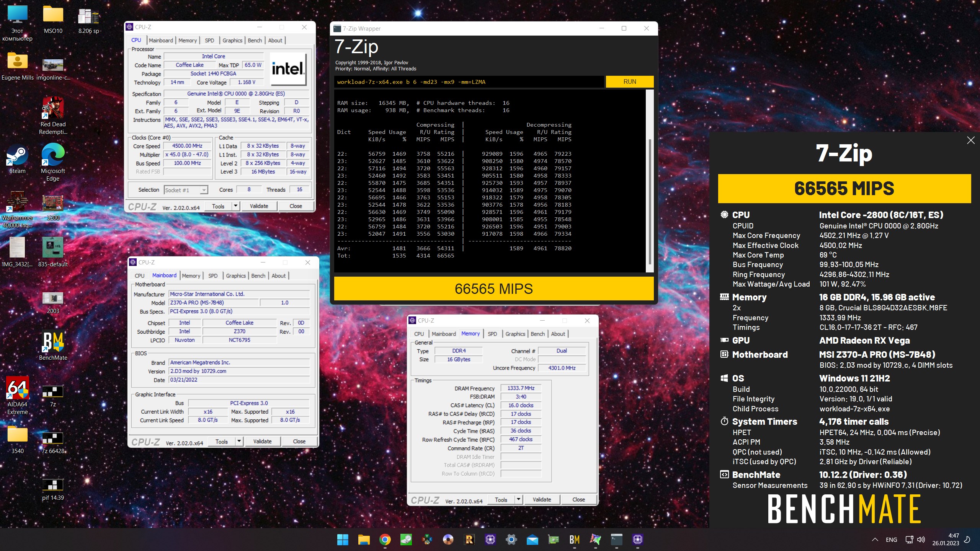
Task: Open the Eugene Mills user folder
Action: click(17, 66)
